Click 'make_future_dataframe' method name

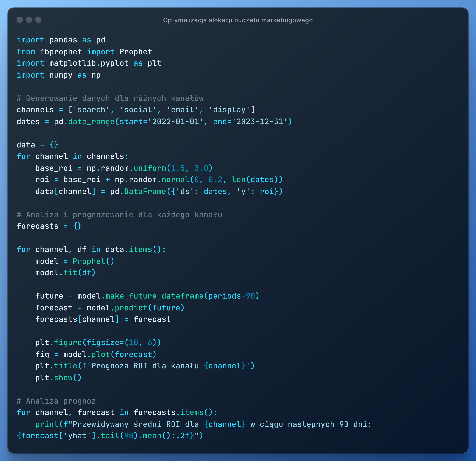(154, 296)
